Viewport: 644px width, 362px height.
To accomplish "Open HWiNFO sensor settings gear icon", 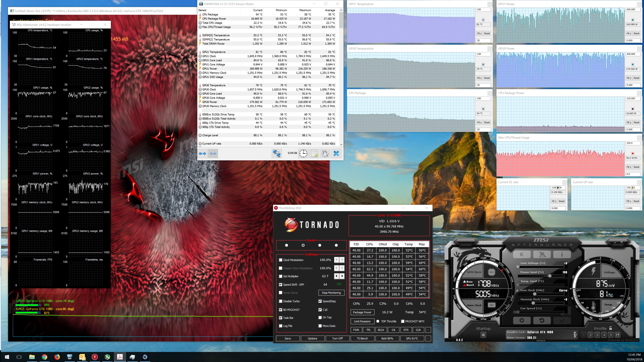I will [325, 153].
